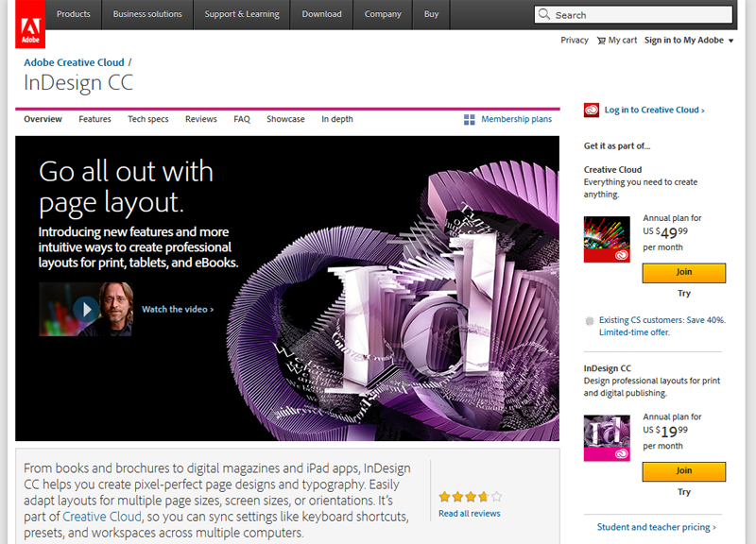
Task: Click the search magnifier icon
Action: (544, 15)
